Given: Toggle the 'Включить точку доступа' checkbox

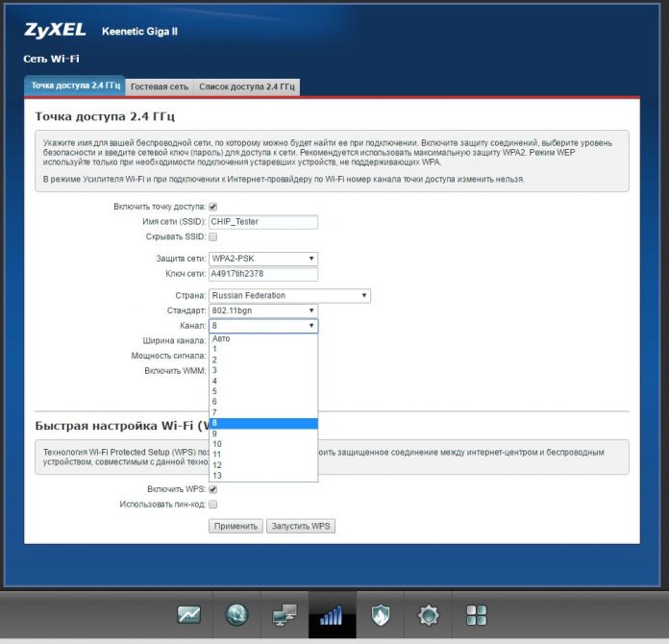Looking at the screenshot, I should tap(213, 207).
